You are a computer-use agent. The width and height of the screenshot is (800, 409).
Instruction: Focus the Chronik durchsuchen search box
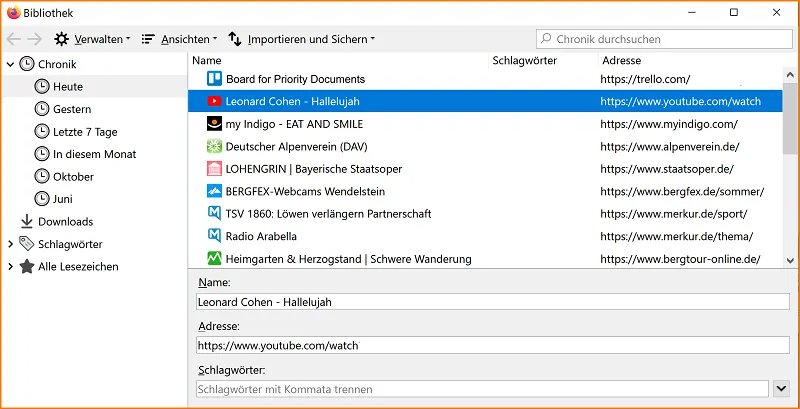664,39
